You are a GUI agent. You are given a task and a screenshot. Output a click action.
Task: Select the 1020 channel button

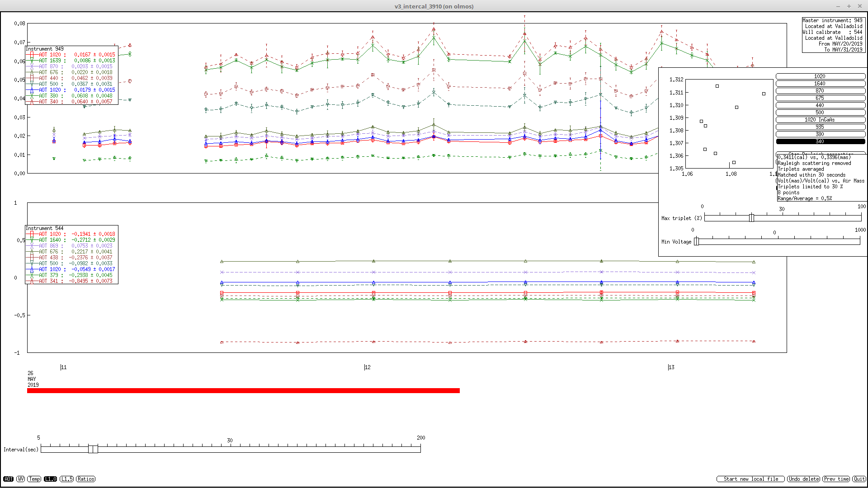coord(821,76)
